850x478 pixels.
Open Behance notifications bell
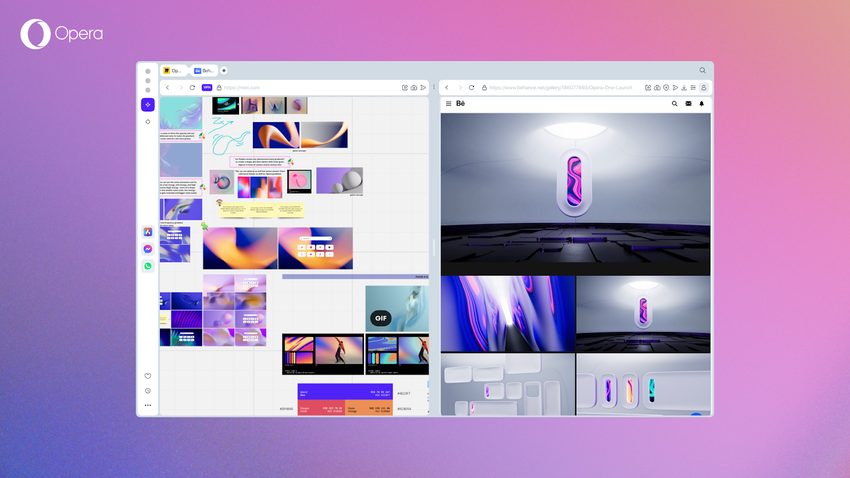pos(702,104)
